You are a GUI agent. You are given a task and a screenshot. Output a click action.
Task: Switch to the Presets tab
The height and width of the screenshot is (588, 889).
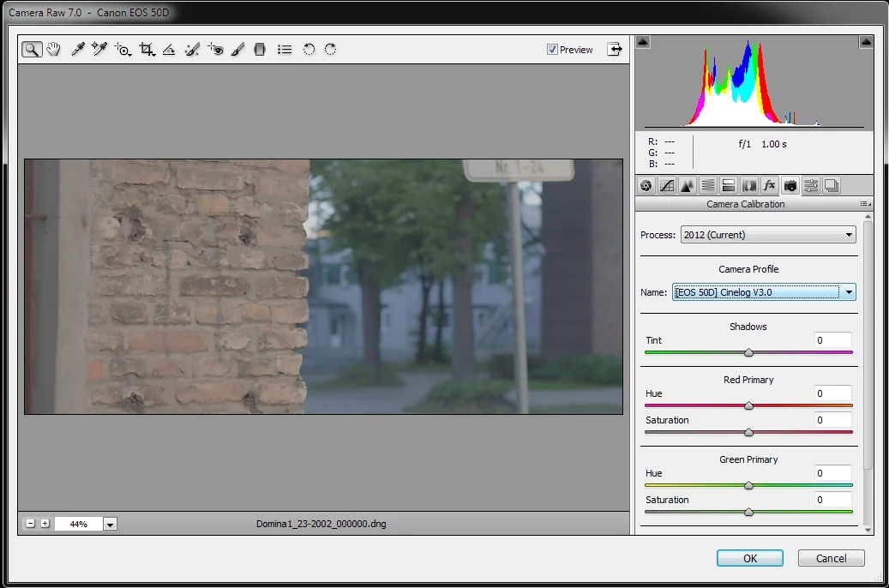(811, 185)
